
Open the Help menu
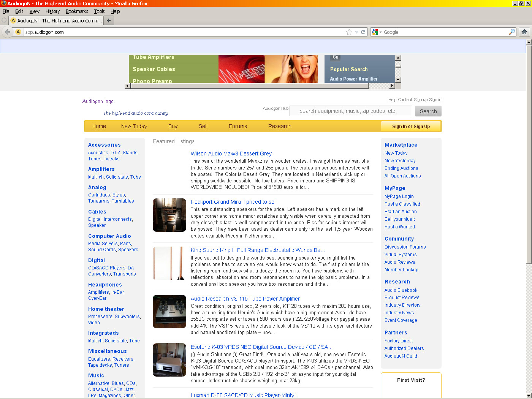tap(115, 11)
